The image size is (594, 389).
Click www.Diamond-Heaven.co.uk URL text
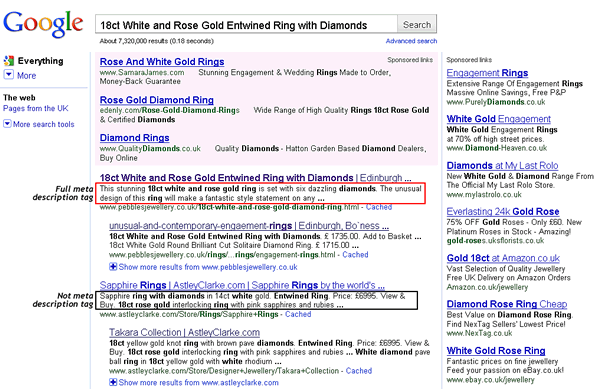[x=497, y=148]
